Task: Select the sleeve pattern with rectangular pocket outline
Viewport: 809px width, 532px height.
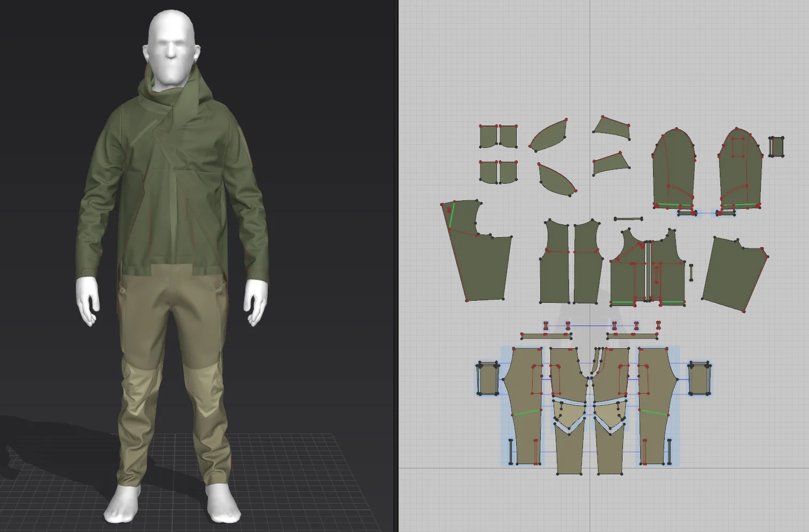Action: pos(740,168)
